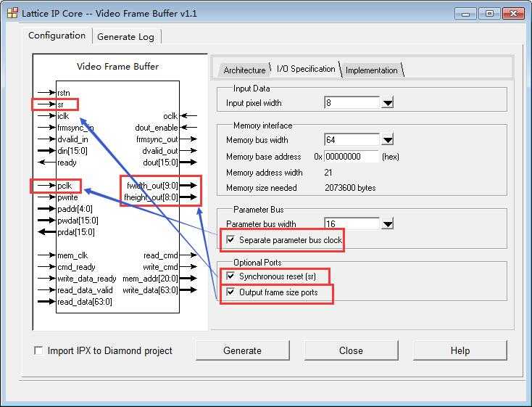Click the Video Frame Buffer diagram title
Screen dimensions: 532x407
[x=117, y=66]
